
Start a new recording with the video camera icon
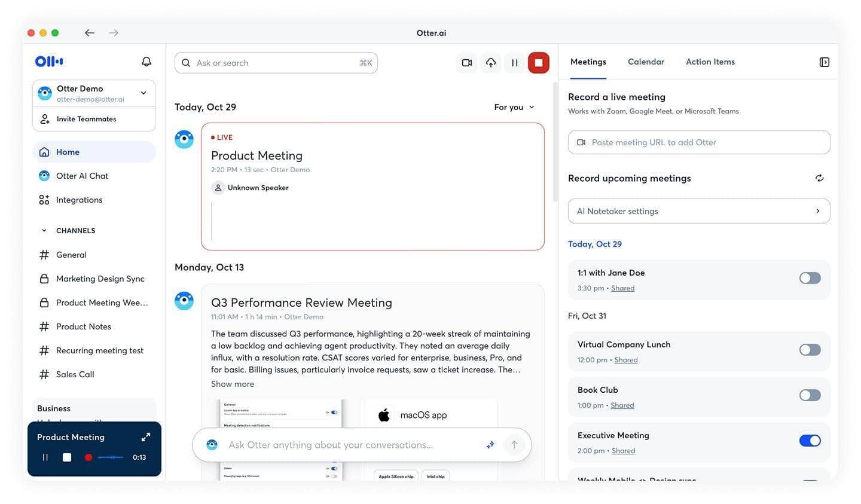point(466,62)
